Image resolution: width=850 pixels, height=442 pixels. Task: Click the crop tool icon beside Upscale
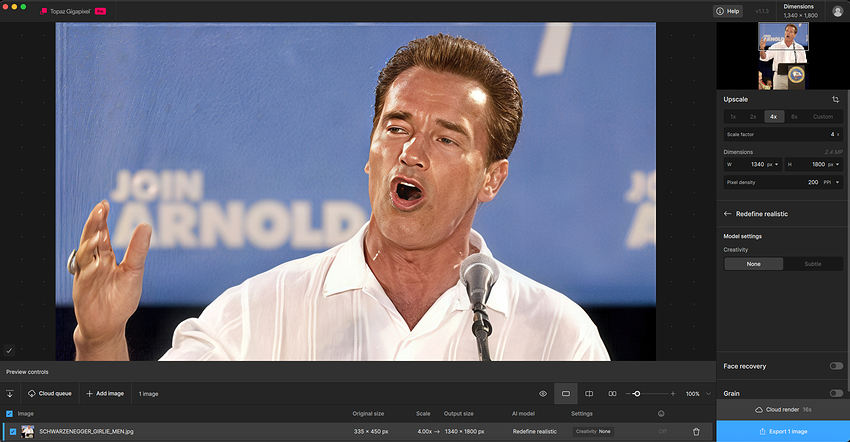(x=835, y=99)
